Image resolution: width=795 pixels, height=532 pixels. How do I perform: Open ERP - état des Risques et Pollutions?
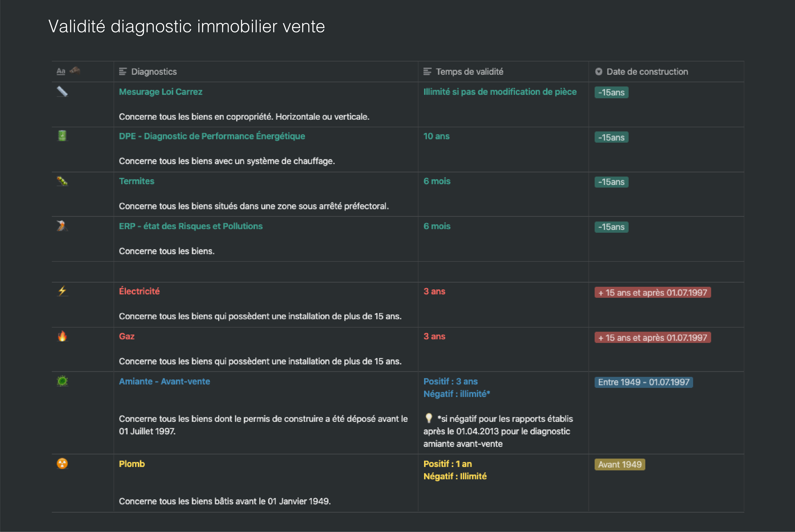191,226
